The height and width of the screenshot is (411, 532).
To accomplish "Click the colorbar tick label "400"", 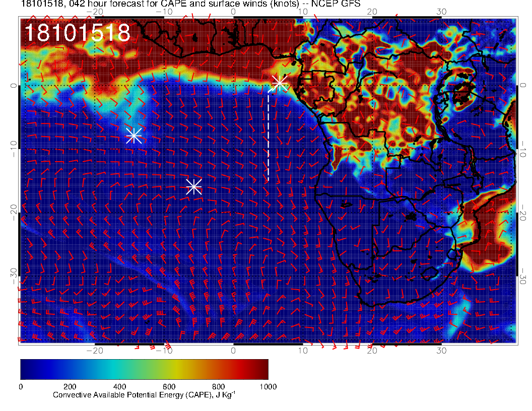I will (119, 387).
